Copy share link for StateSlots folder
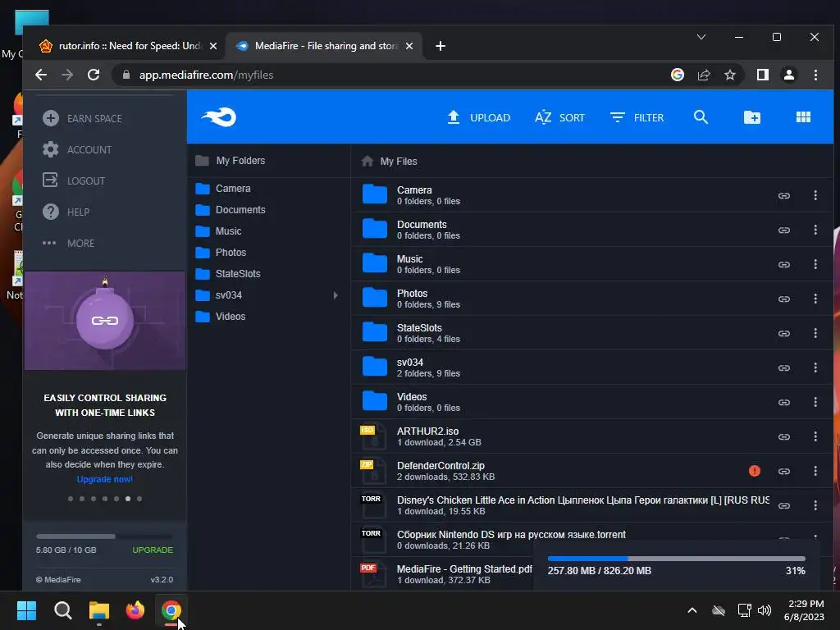The image size is (840, 630). click(783, 333)
